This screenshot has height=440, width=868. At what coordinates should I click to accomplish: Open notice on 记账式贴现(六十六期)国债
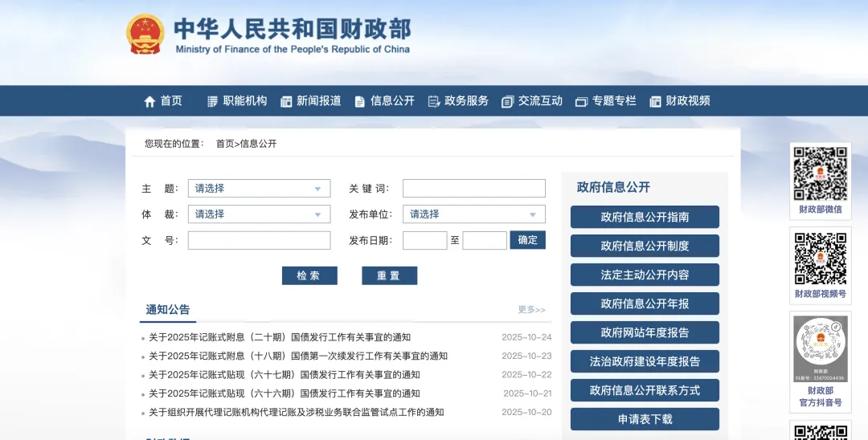(x=284, y=393)
